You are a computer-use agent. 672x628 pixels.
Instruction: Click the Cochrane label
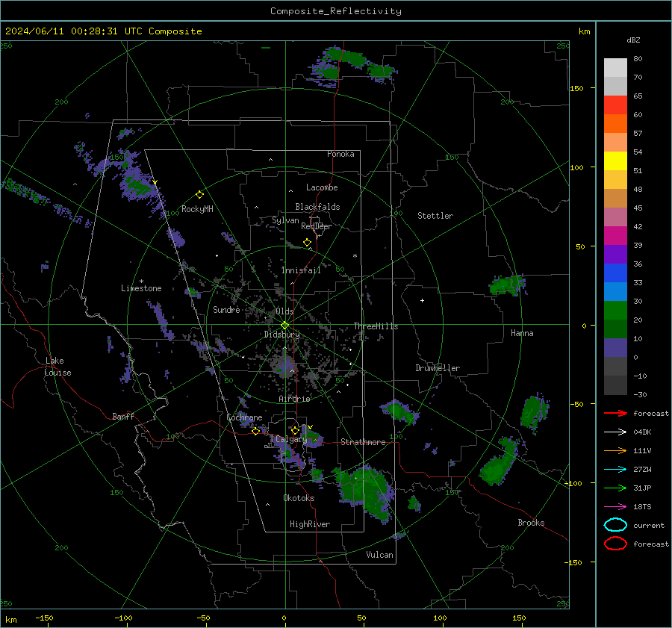[x=244, y=417]
